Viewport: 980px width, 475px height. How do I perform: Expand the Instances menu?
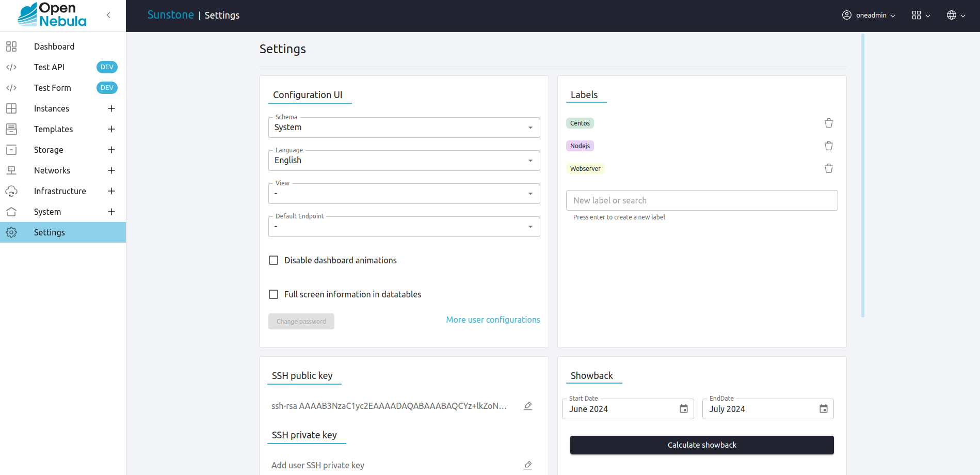pyautogui.click(x=111, y=108)
